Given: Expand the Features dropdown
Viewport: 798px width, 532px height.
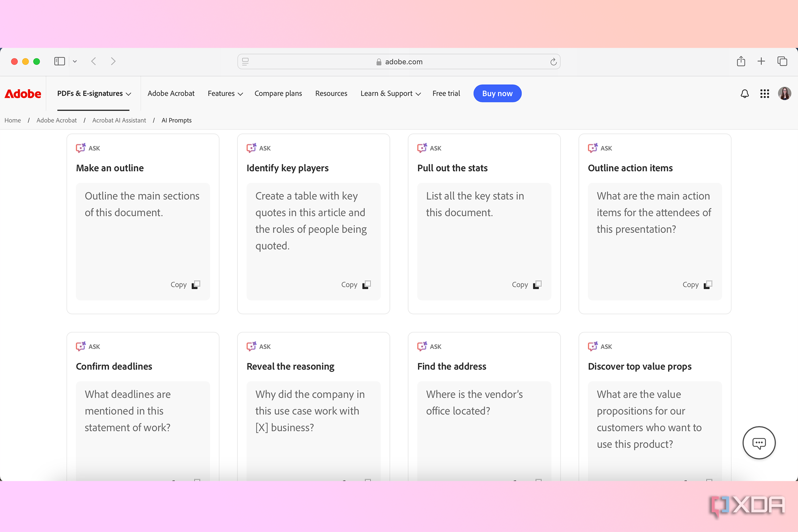Looking at the screenshot, I should pos(225,93).
